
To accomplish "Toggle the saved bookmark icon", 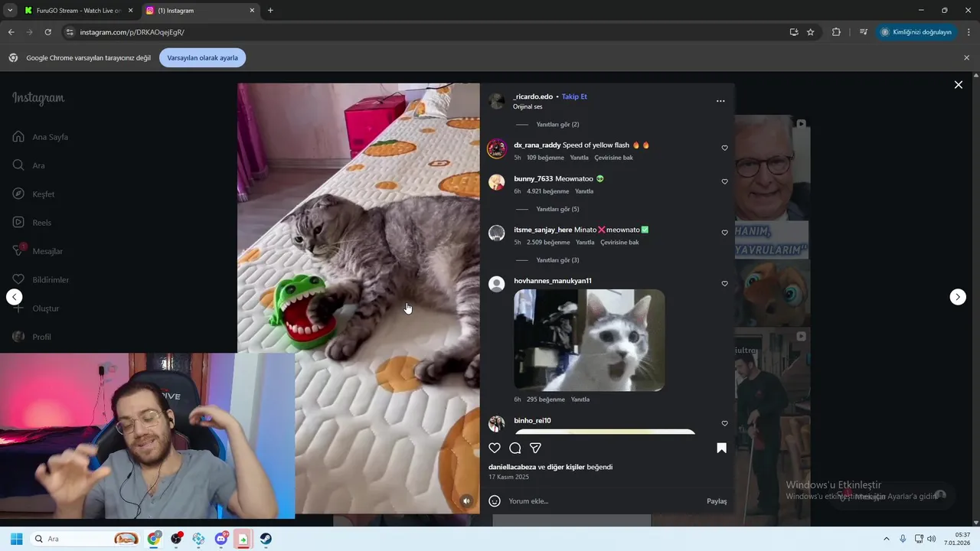I will [x=721, y=448].
